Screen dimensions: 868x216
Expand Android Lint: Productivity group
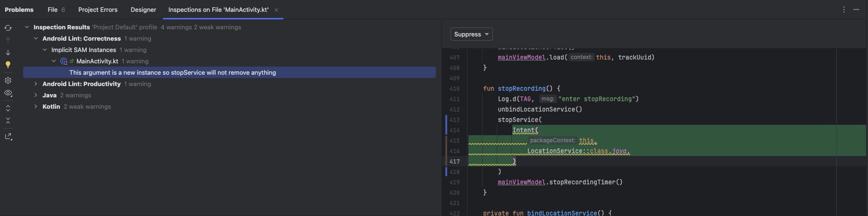click(36, 84)
